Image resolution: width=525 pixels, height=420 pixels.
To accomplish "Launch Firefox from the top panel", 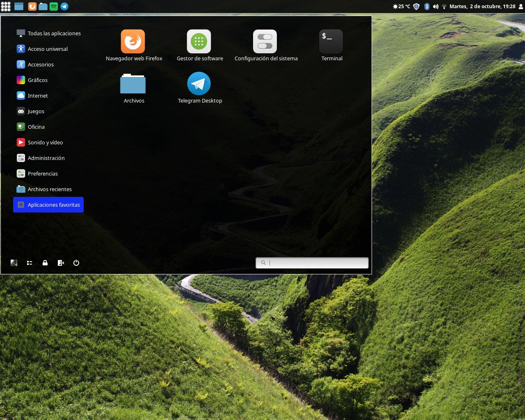I will pyautogui.click(x=32, y=6).
